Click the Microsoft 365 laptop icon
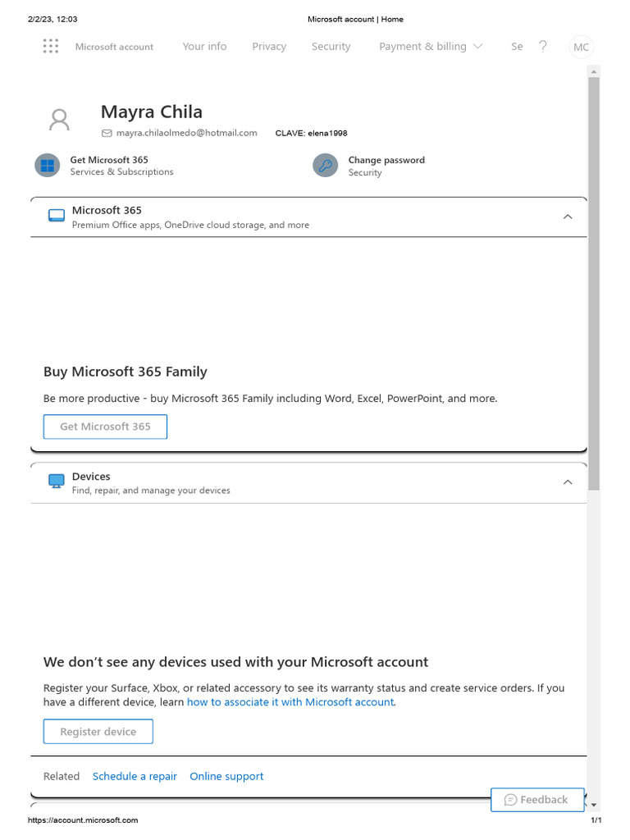 [57, 216]
